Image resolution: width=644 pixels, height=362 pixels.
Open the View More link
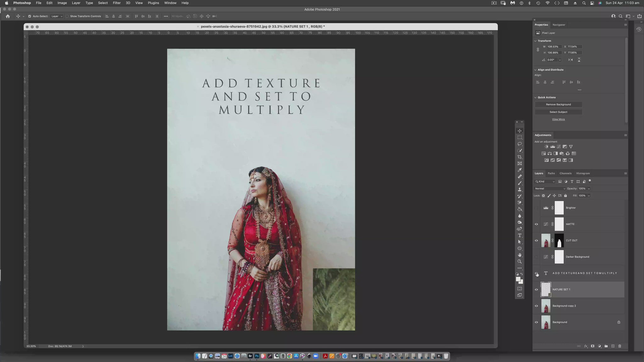pos(558,119)
